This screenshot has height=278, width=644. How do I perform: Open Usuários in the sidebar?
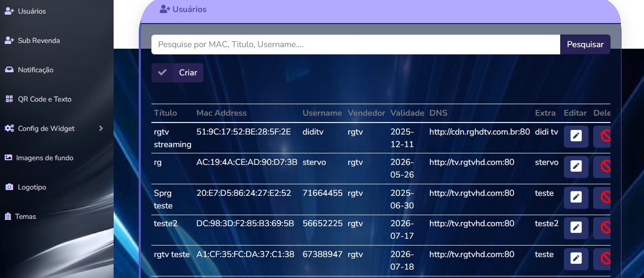(31, 11)
